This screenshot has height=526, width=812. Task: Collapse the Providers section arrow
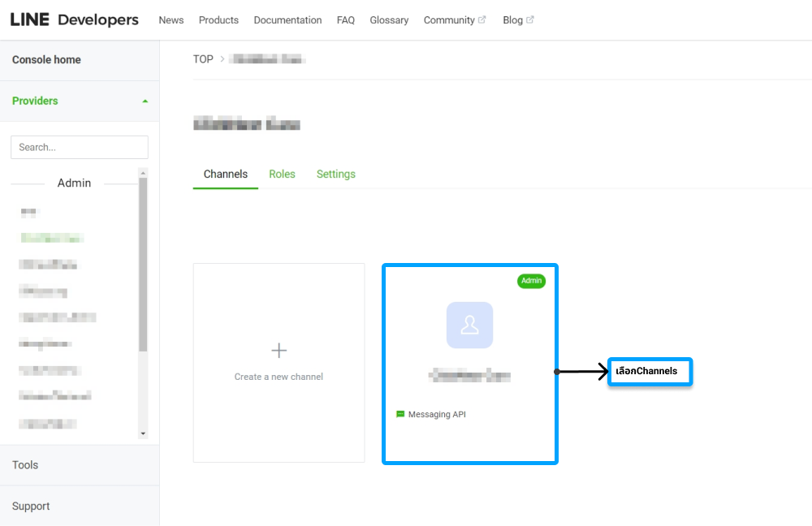tap(145, 101)
